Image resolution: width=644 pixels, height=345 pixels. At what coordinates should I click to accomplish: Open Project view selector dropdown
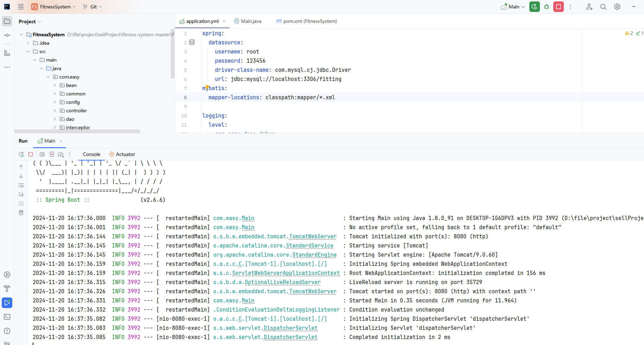tap(30, 21)
